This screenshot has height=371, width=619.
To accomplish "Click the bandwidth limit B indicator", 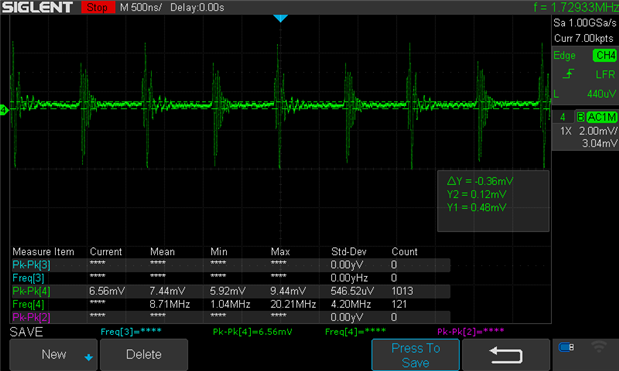I will (x=580, y=117).
